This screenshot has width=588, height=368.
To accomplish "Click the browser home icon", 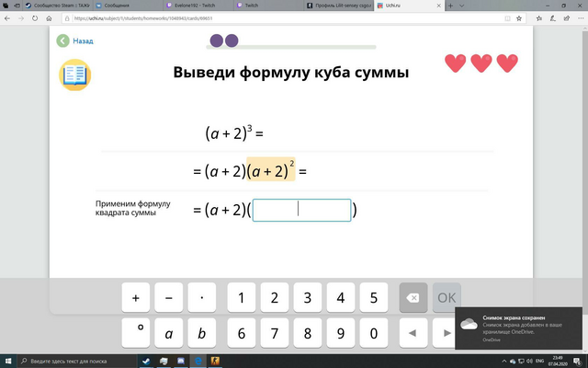I will click(x=49, y=18).
